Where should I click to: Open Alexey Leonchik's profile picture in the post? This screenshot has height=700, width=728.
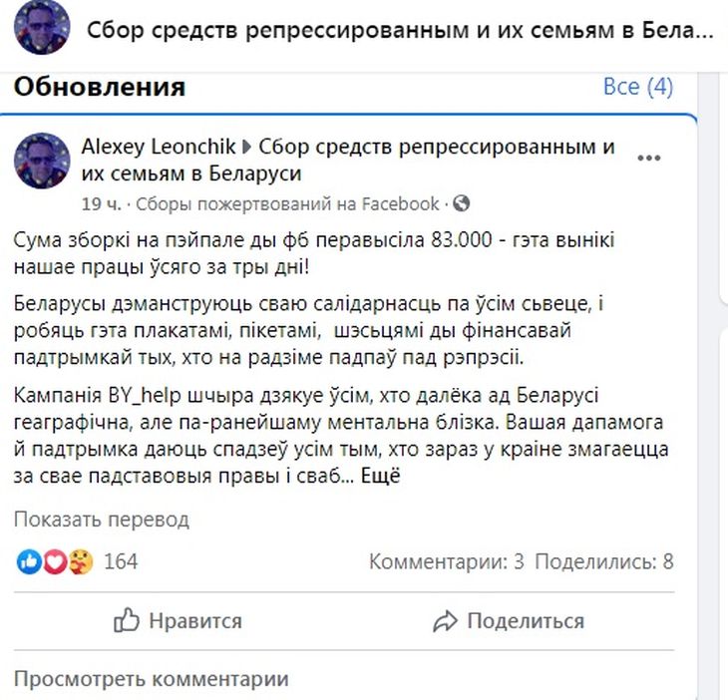click(42, 159)
